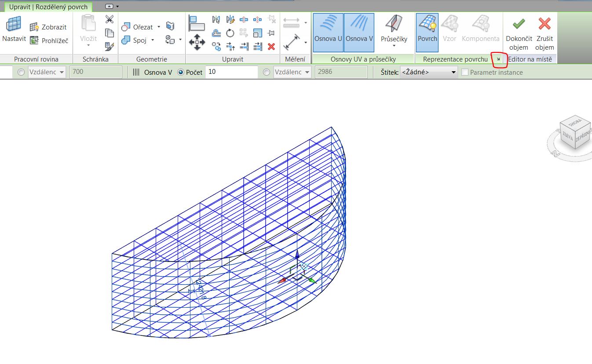Open the Štítek dropdown showing <Žádné>
592x364 pixels.
[429, 72]
